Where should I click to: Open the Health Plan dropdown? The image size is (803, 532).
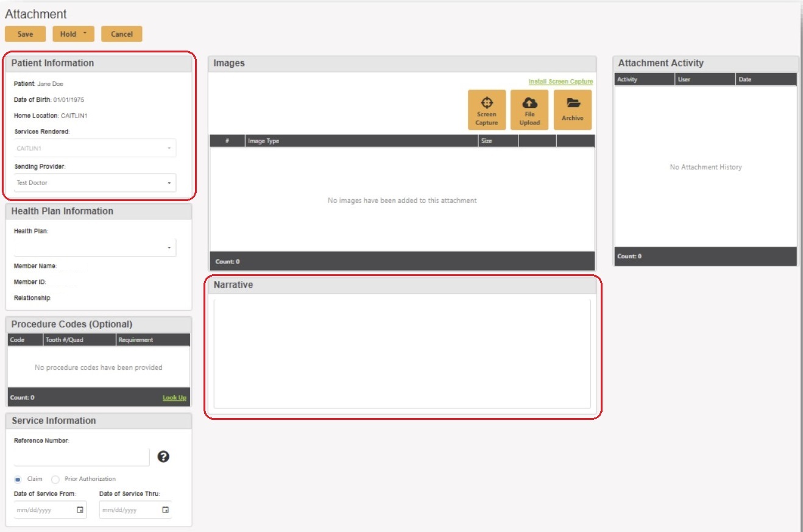click(169, 248)
